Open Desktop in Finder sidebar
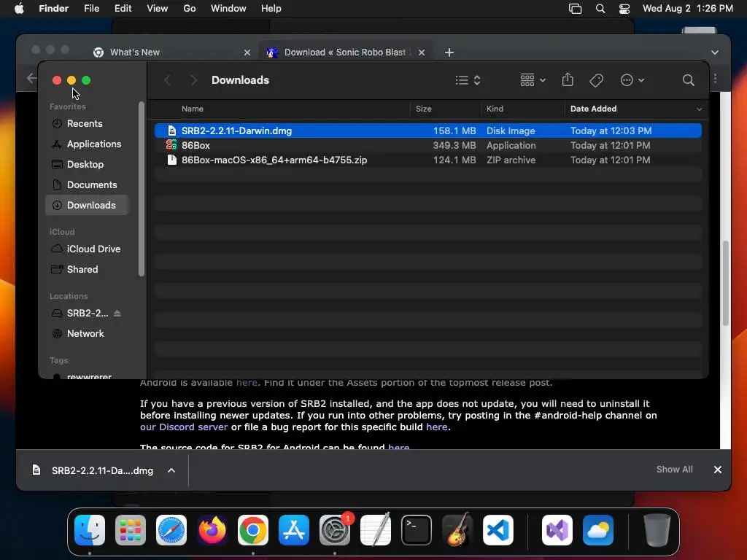Viewport: 747px width, 560px height. pyautogui.click(x=87, y=164)
